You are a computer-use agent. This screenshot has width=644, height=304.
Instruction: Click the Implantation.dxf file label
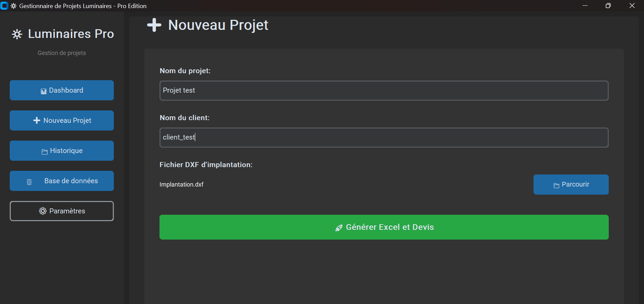click(x=181, y=184)
